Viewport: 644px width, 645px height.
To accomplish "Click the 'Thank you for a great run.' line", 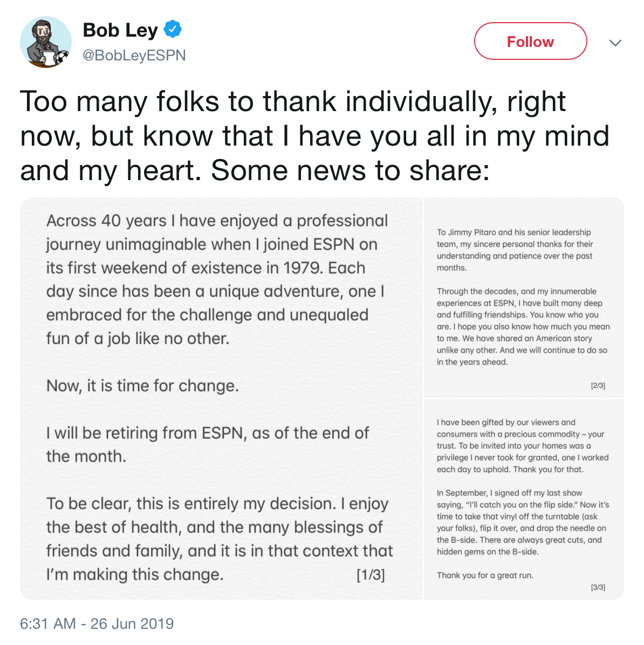I will tap(485, 575).
